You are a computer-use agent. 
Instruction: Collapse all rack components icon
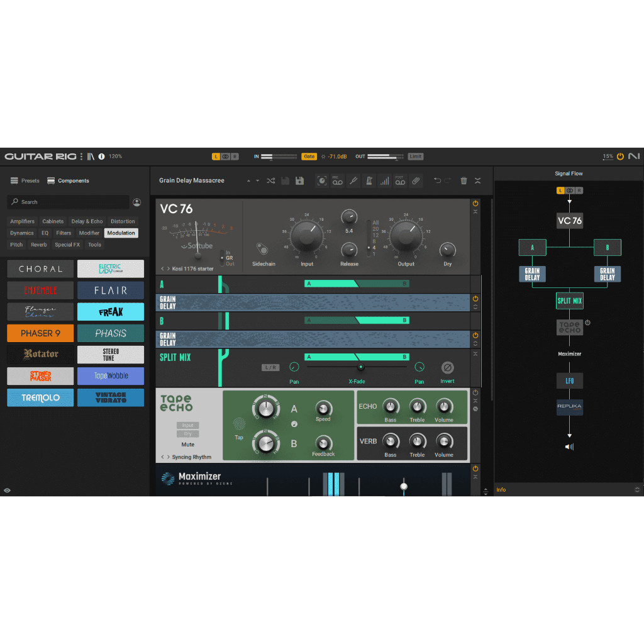[478, 180]
